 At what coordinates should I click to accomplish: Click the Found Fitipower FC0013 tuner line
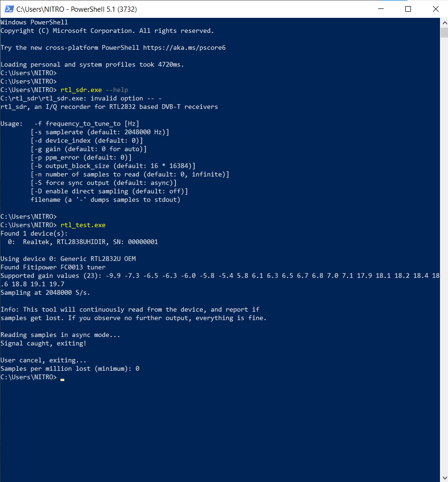53,268
